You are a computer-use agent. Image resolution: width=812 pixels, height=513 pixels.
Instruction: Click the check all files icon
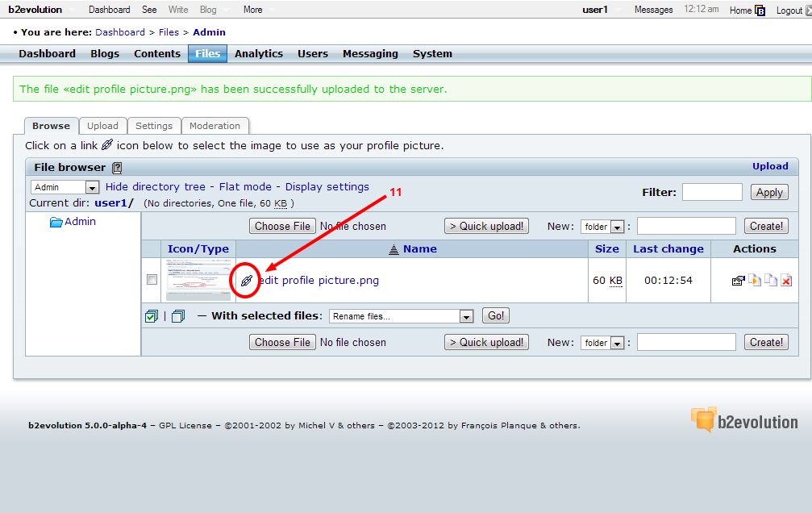(152, 315)
